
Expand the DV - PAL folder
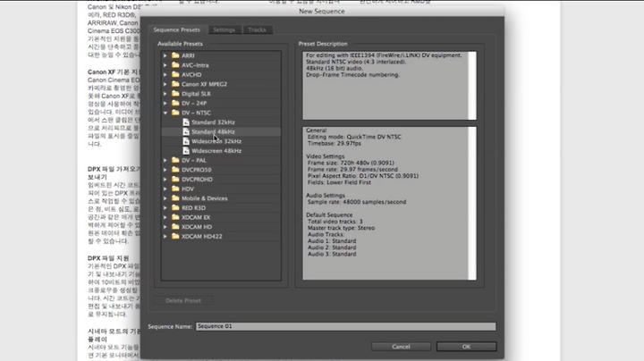pos(165,160)
